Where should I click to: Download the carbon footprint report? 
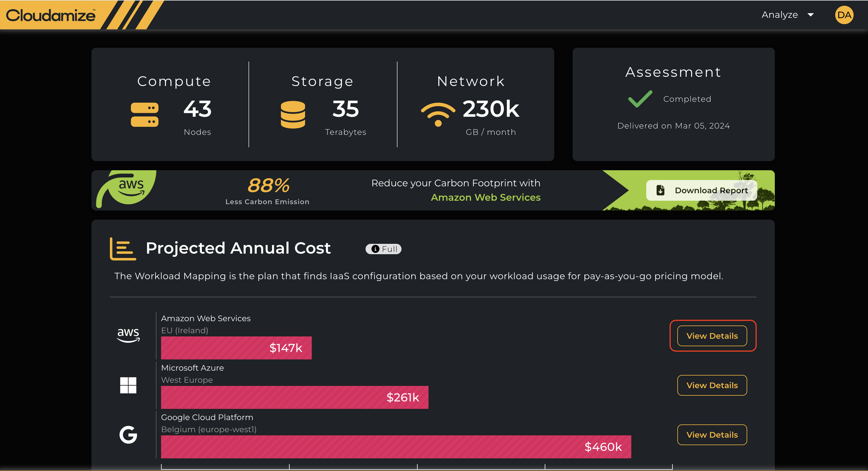tap(701, 190)
